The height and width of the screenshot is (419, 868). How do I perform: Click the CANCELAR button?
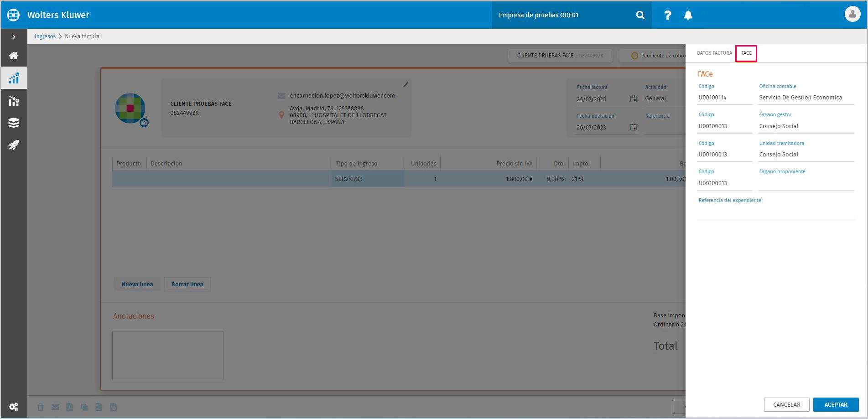tap(786, 405)
